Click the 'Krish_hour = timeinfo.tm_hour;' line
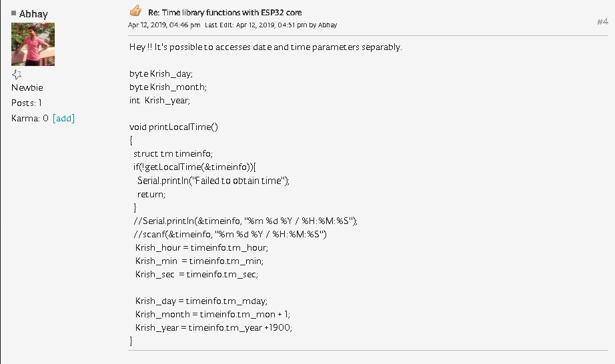This screenshot has width=615, height=364. (x=201, y=247)
